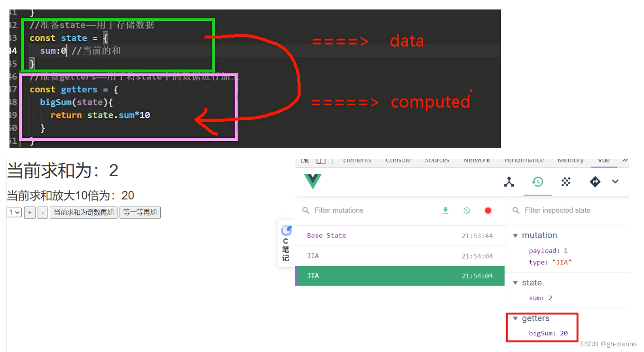Select the green highlighted JIA mutation entry
The image size is (644, 352).
coord(400,276)
